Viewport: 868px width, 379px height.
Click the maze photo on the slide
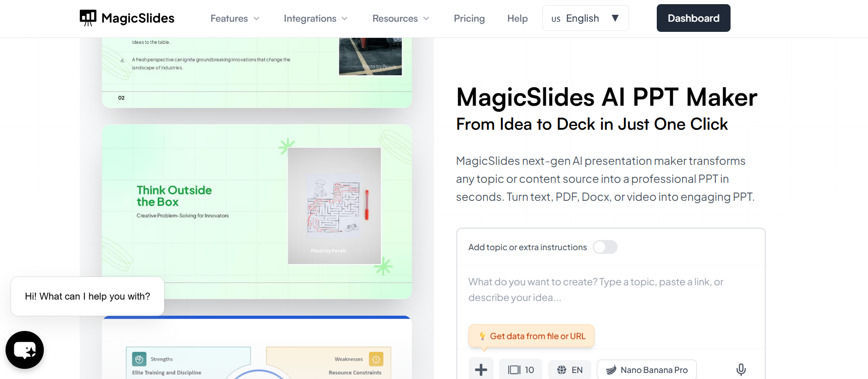pyautogui.click(x=334, y=206)
